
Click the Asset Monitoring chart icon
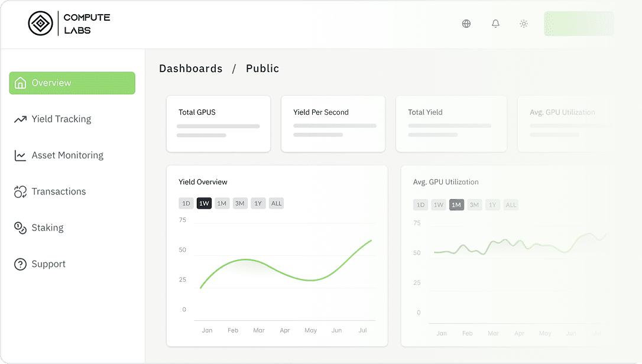20,155
